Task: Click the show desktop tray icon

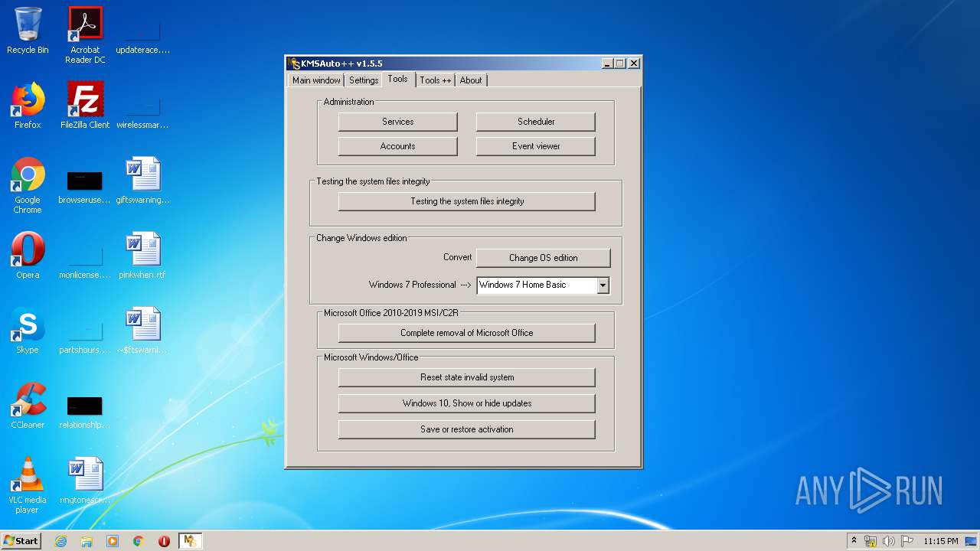Action: (972, 541)
